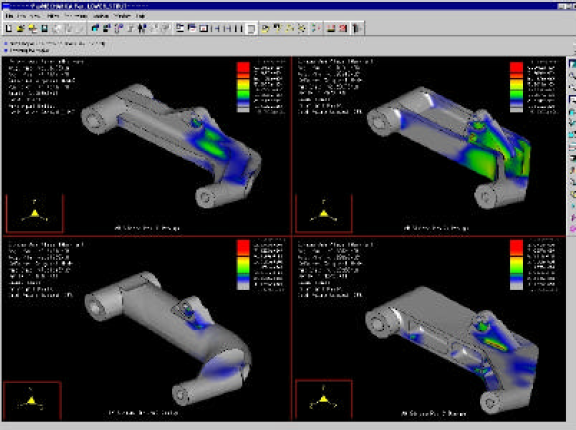
Task: Click the pressed blank-window layout icon
Action: (251, 29)
